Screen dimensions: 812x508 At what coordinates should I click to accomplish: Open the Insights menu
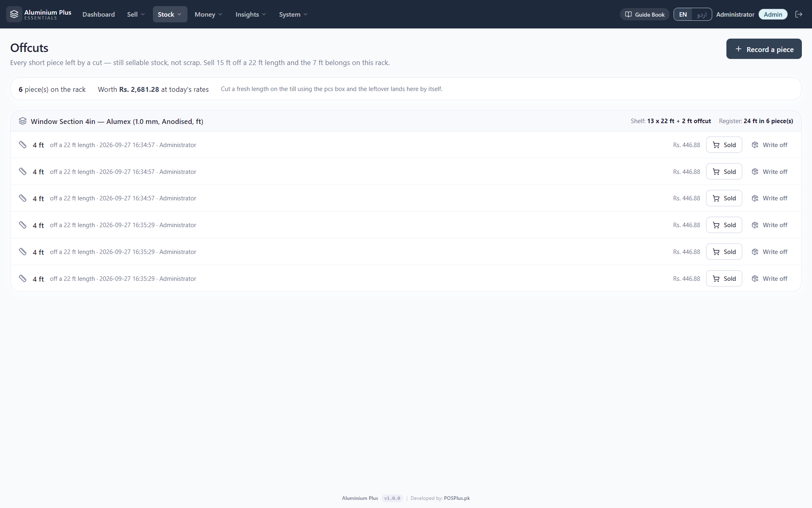tap(251, 14)
